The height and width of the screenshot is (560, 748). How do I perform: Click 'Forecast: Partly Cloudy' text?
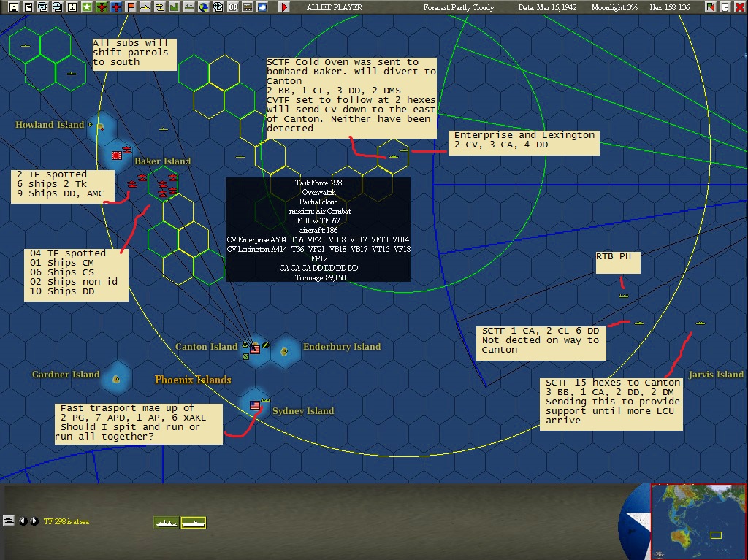tap(459, 7)
